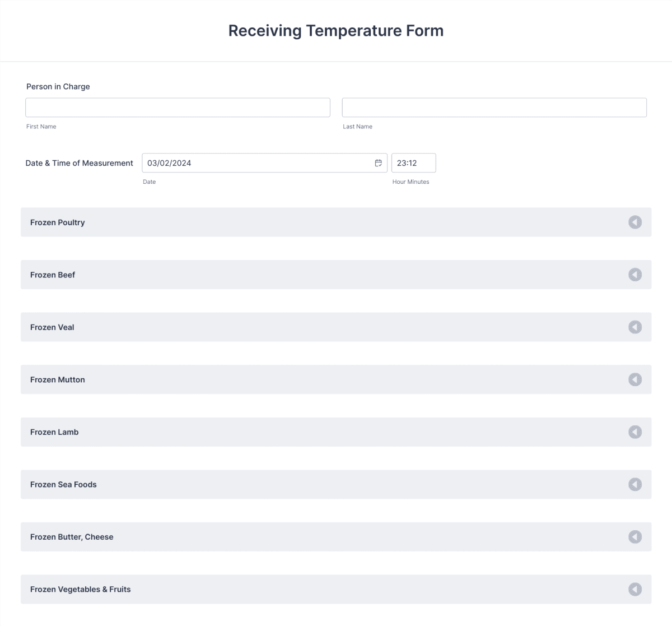Image resolution: width=672 pixels, height=626 pixels.
Task: Collapse the Frozen Beef section arrow
Action: pos(635,275)
